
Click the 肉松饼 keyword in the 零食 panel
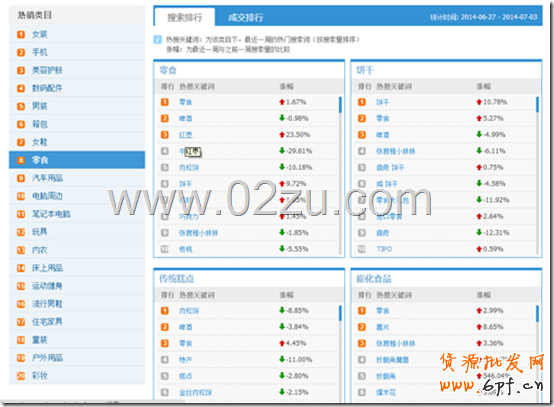point(189,167)
